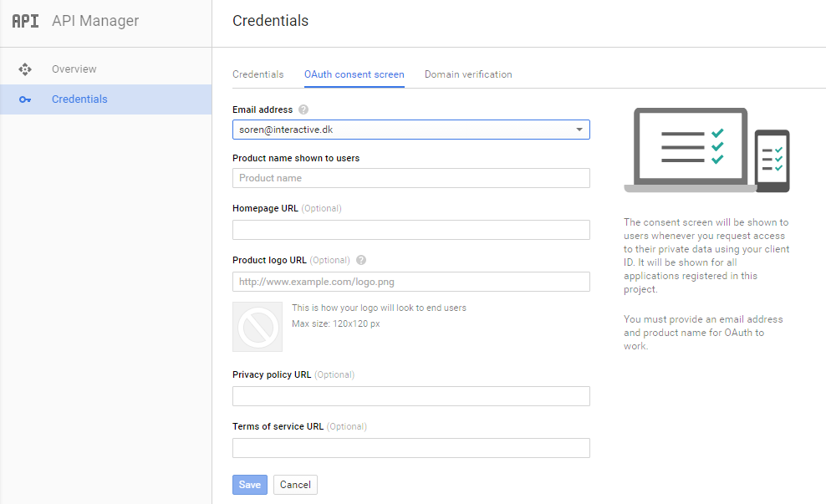This screenshot has height=504, width=826.
Task: Open the Email address help icon
Action: click(x=303, y=109)
